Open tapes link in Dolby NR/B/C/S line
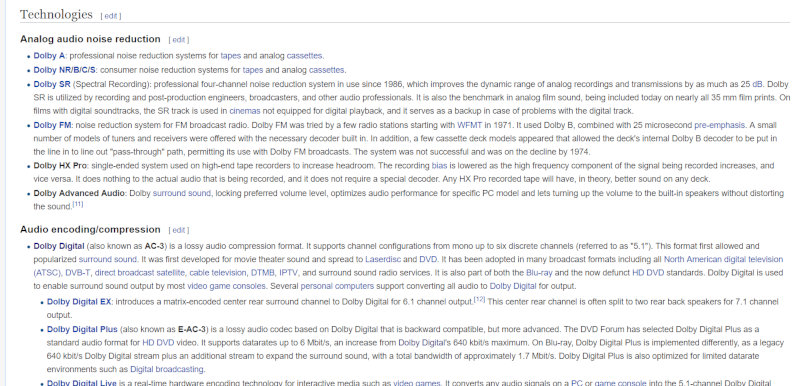800x386 pixels. (253, 70)
